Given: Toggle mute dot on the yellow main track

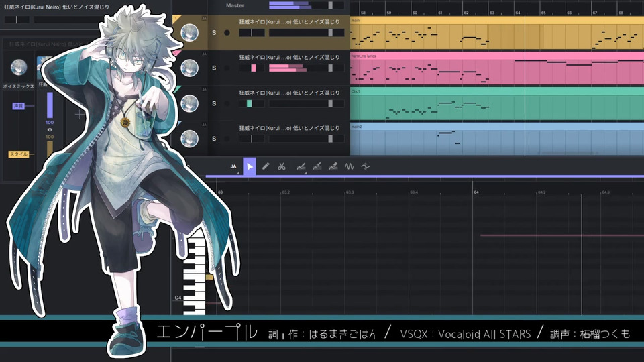Looking at the screenshot, I should [x=227, y=32].
